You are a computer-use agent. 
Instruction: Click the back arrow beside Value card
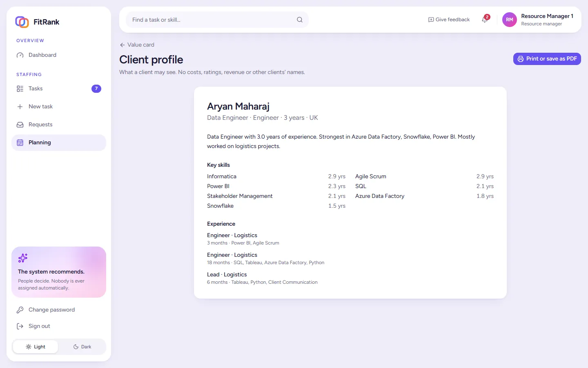(x=122, y=45)
